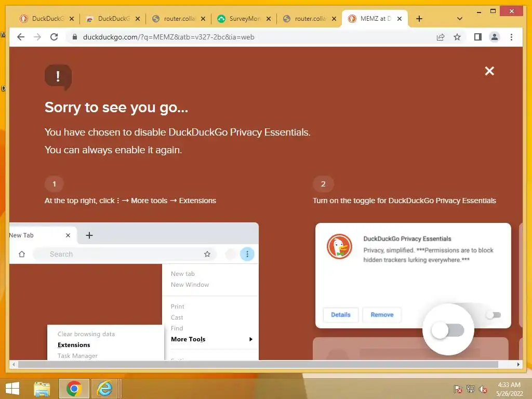Screen dimensions: 532x399
Task: Click the muted volume tray icon
Action: (x=483, y=389)
